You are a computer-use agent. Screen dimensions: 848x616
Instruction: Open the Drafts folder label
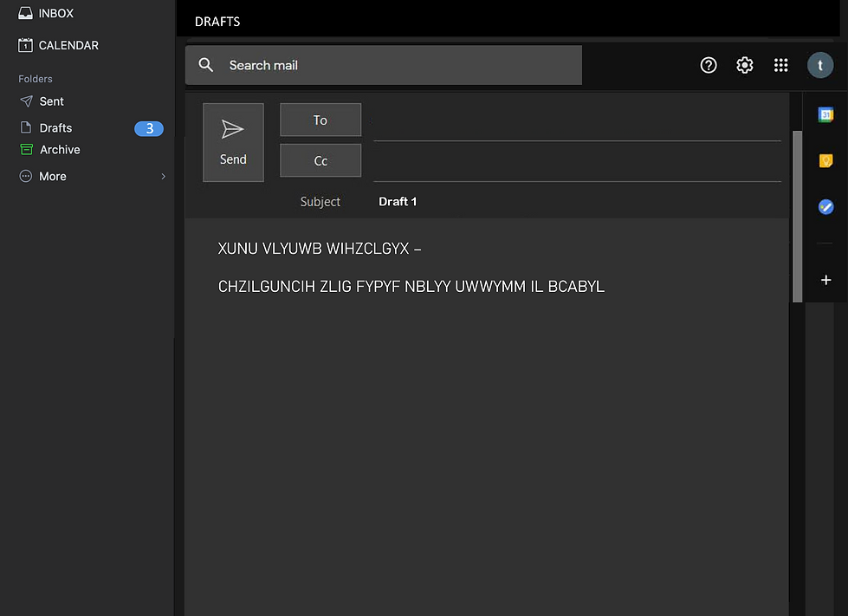(x=55, y=127)
